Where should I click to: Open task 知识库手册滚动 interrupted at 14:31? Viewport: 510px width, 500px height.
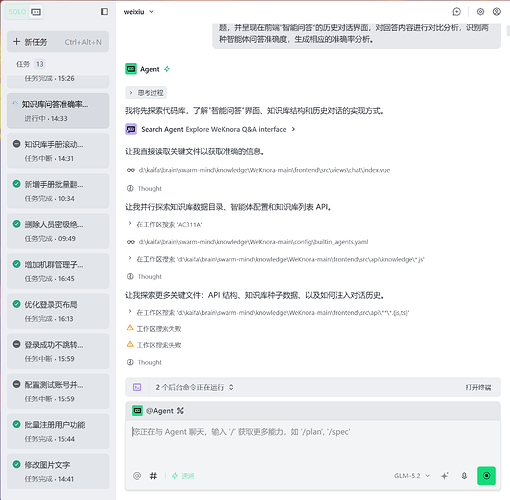tap(58, 151)
